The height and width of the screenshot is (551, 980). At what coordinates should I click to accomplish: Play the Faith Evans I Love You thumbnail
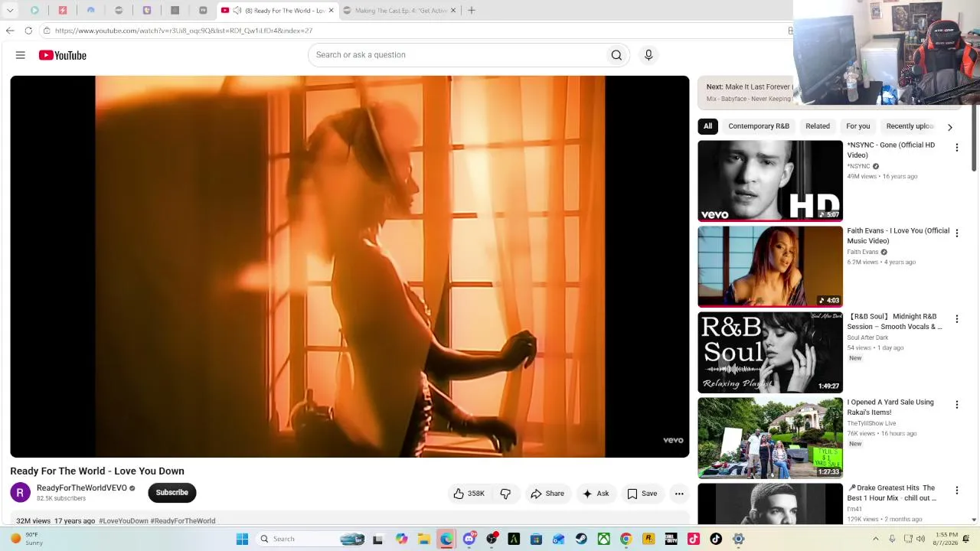[770, 266]
